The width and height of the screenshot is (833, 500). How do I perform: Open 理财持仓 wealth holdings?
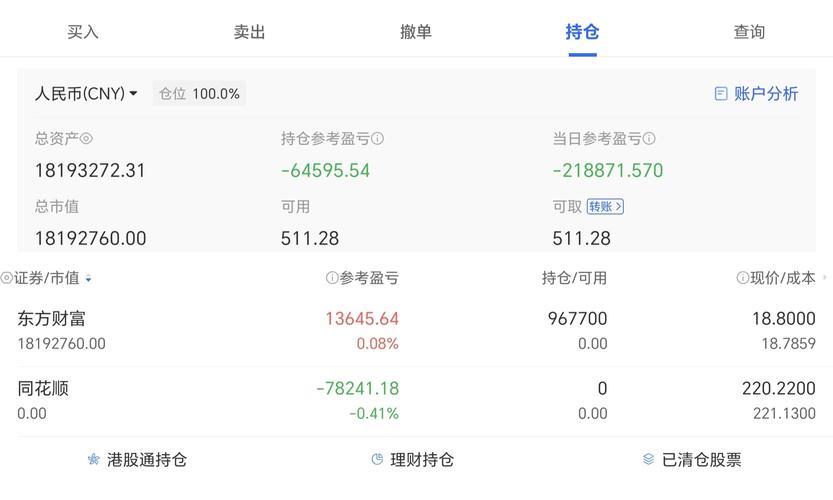[x=413, y=460]
